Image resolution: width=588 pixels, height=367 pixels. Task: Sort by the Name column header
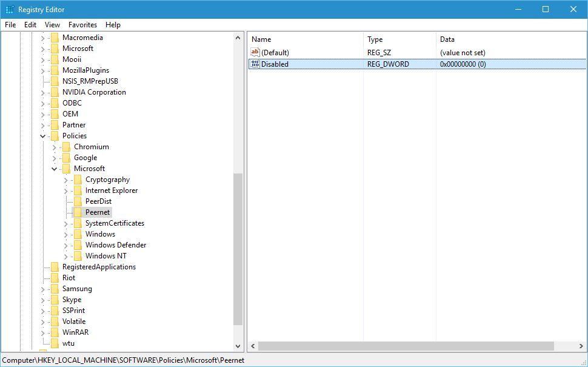point(306,39)
